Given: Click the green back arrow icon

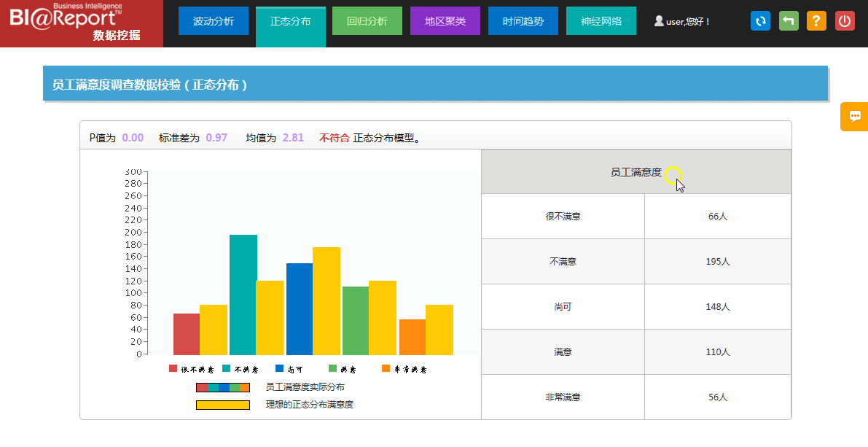Looking at the screenshot, I should [788, 20].
